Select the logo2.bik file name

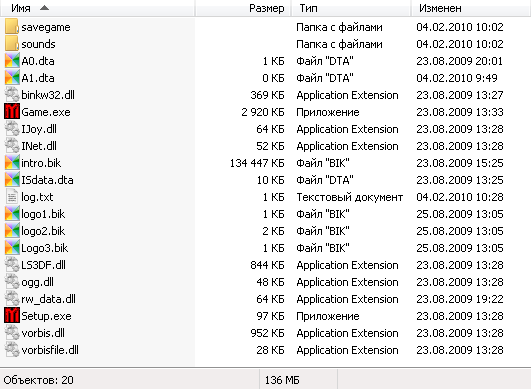point(43,231)
